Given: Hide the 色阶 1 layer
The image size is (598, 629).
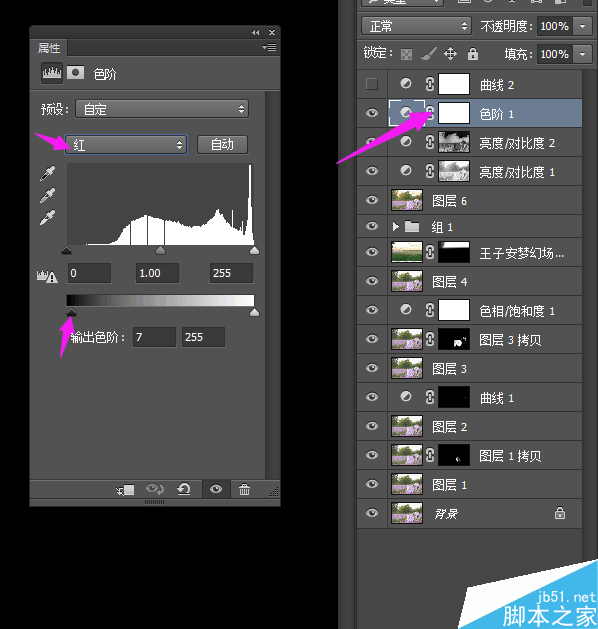Looking at the screenshot, I should (372, 113).
